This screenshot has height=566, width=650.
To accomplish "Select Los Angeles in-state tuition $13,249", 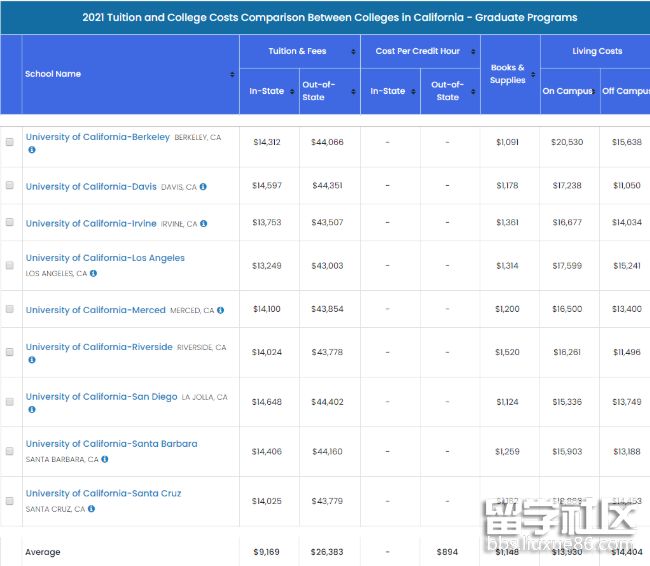I will point(267,265).
